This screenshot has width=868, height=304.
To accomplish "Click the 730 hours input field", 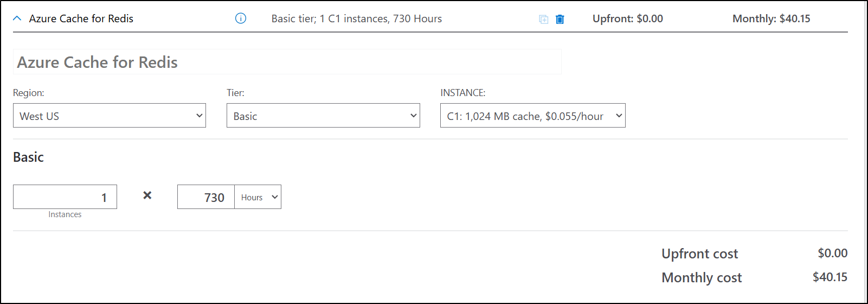I will 206,197.
